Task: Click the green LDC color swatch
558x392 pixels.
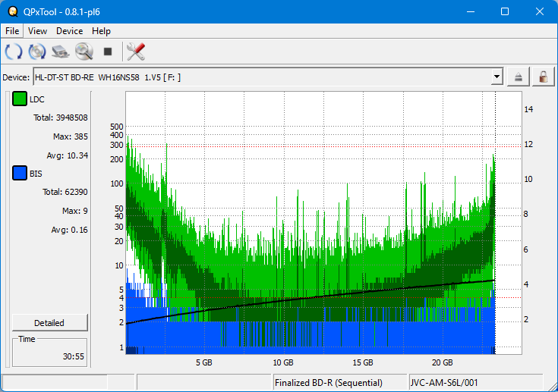Action: 20,99
